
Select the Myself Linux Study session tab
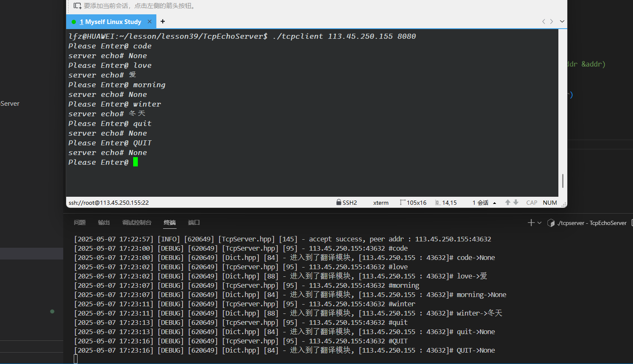point(111,21)
